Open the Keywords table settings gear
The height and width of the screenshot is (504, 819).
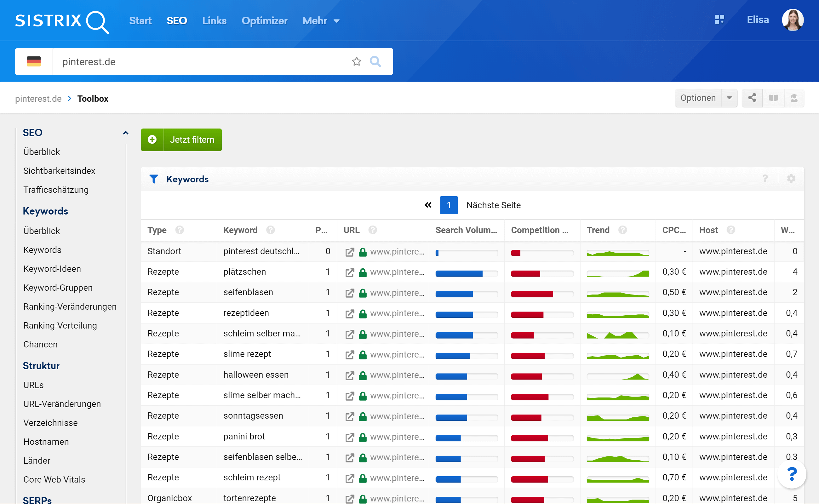click(x=791, y=179)
